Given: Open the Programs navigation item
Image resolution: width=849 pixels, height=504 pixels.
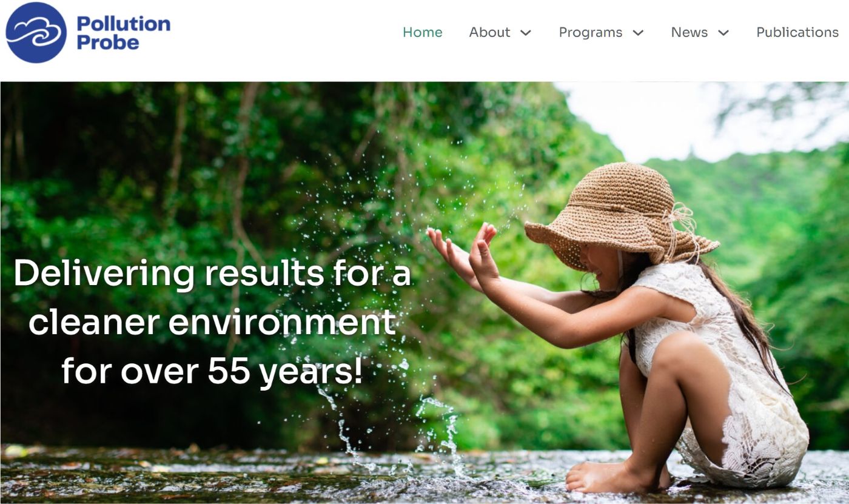Looking at the screenshot, I should point(591,33).
